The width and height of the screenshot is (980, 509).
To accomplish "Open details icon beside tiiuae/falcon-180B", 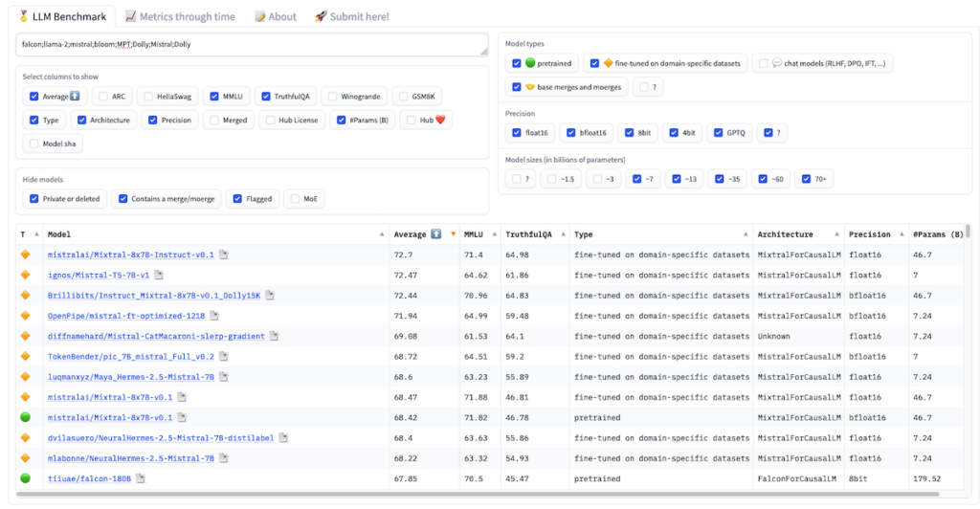I will point(141,478).
